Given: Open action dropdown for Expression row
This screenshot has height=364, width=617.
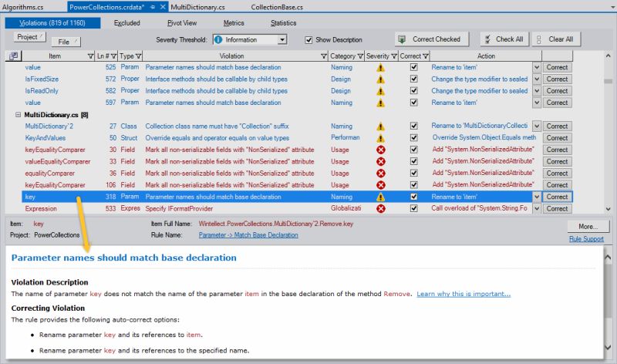Looking at the screenshot, I should tap(537, 208).
